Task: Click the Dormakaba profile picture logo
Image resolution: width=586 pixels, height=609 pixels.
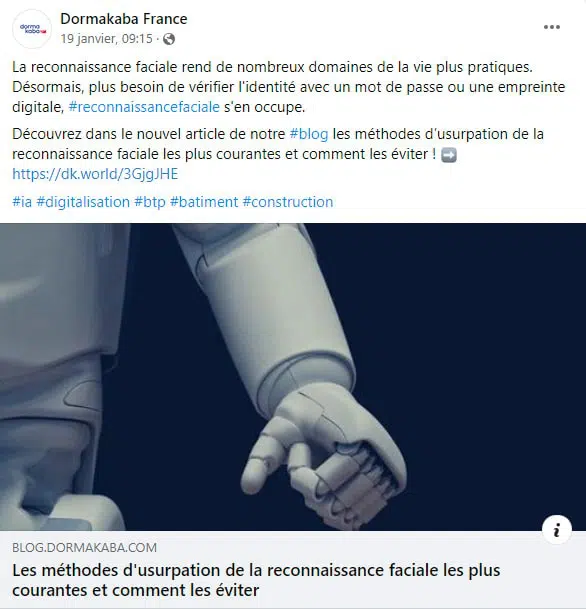Action: point(32,29)
